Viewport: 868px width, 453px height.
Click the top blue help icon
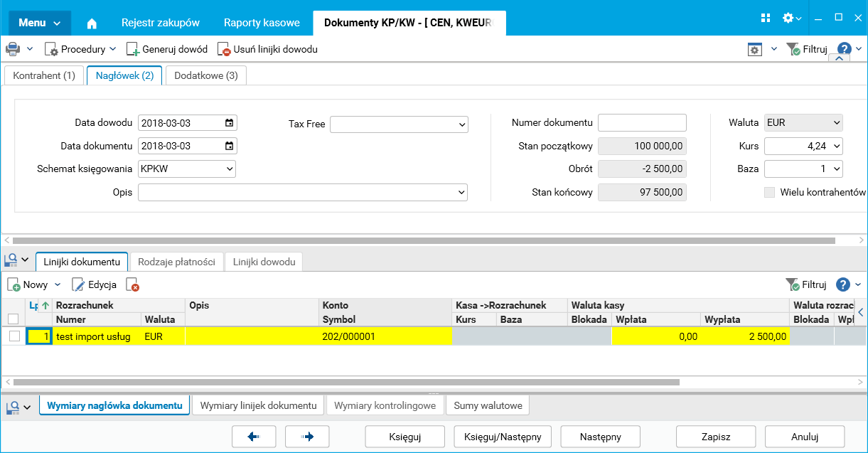[x=845, y=49]
